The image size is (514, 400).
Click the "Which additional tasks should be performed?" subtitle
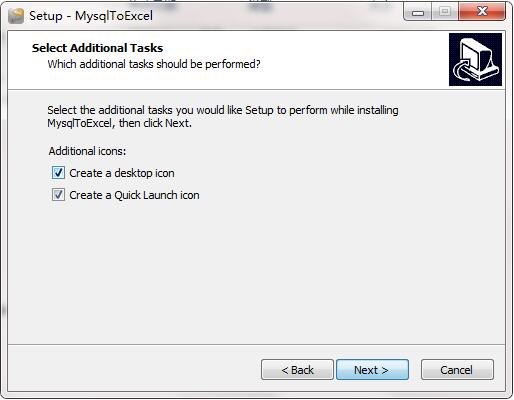[154, 64]
